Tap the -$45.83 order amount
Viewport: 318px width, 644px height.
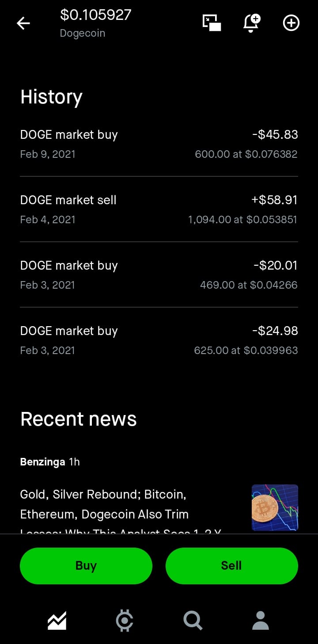pos(275,134)
